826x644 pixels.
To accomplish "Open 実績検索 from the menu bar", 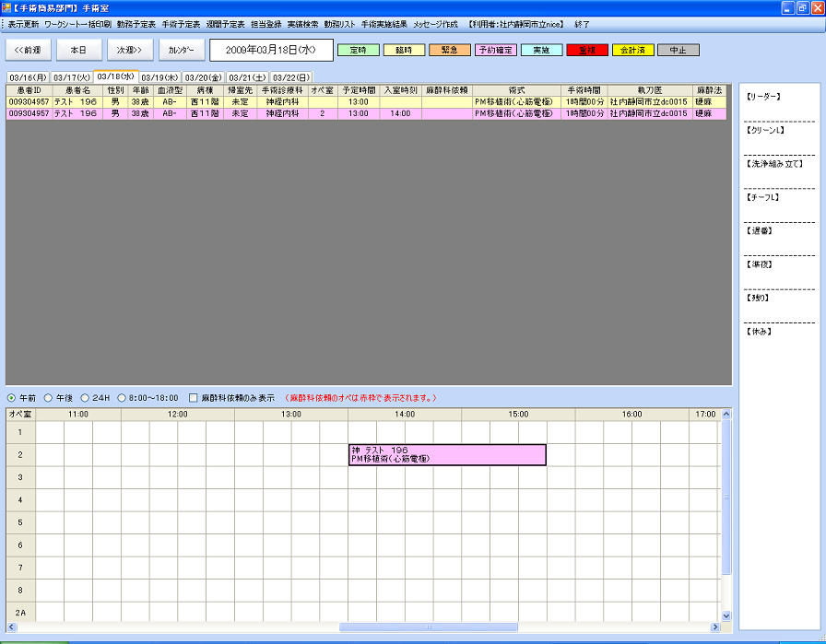I will point(303,24).
